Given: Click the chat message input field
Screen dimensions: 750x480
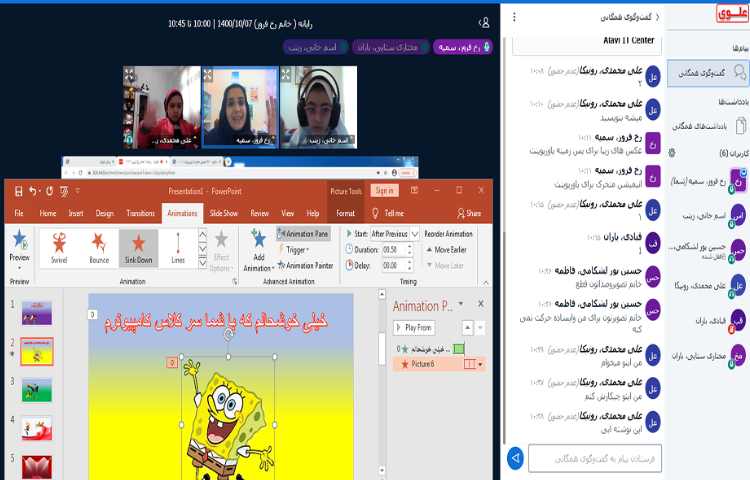Looking at the screenshot, I should (x=595, y=458).
